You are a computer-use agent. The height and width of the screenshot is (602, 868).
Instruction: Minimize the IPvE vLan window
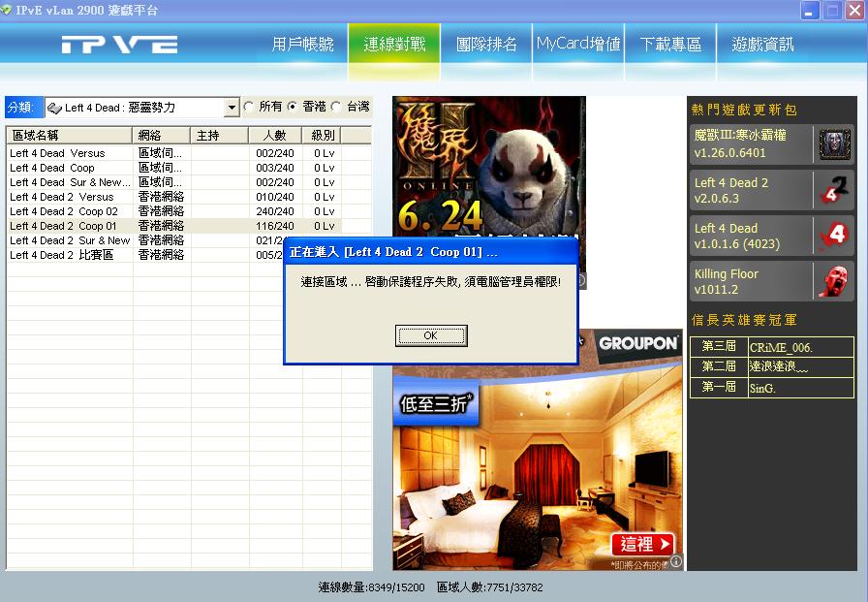click(x=809, y=11)
